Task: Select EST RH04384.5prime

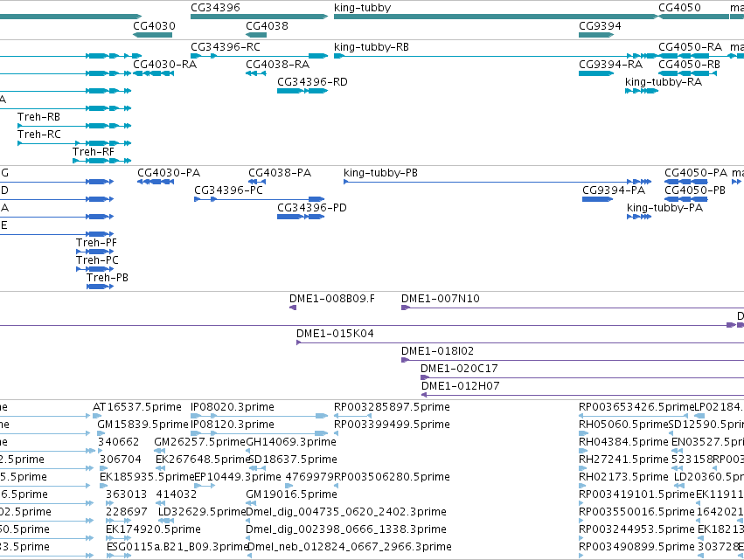Action: point(583,451)
